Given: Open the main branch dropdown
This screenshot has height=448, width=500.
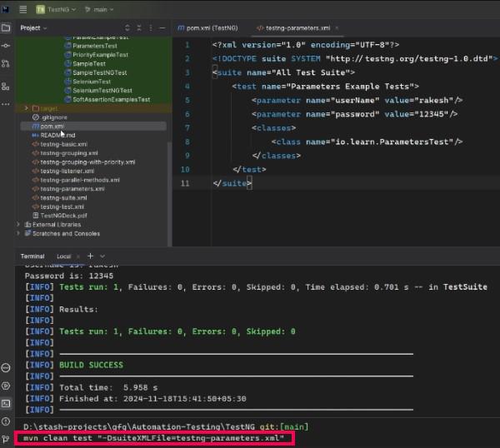Looking at the screenshot, I should (x=100, y=9).
